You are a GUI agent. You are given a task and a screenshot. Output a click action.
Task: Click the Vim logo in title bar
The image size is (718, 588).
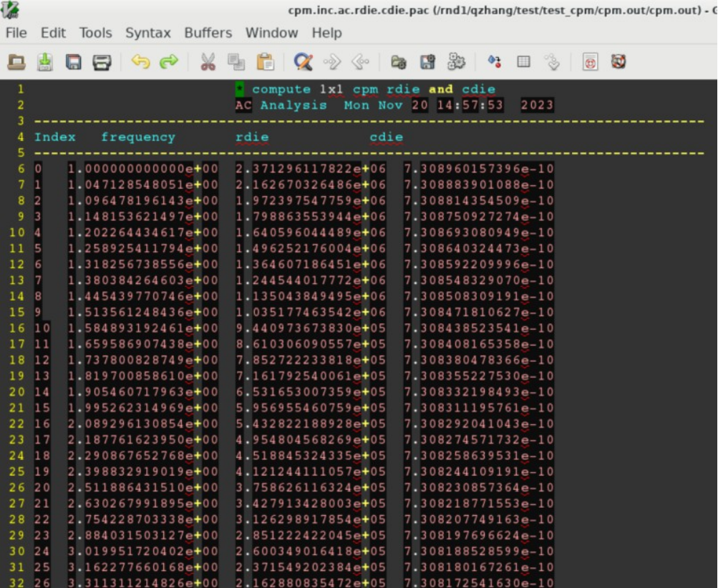[x=10, y=9]
